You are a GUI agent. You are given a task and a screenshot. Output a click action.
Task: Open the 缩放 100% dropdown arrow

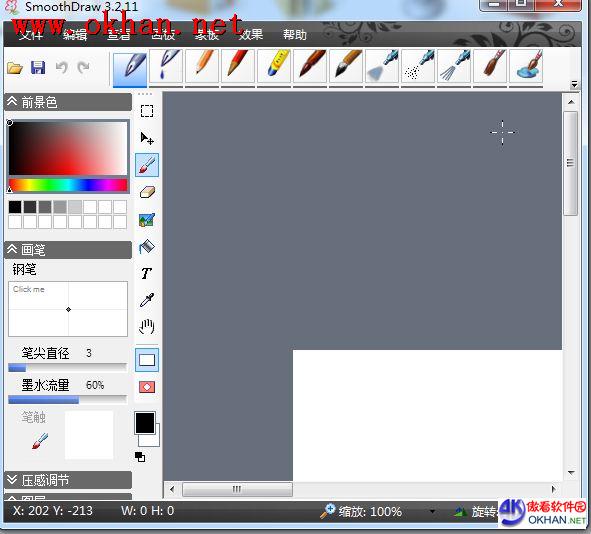tap(432, 511)
